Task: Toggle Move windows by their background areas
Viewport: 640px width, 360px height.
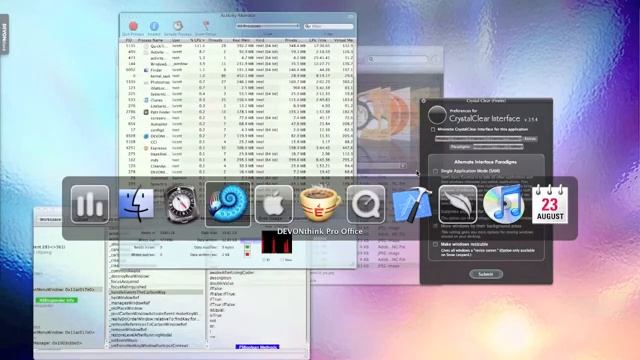Action: (x=436, y=226)
